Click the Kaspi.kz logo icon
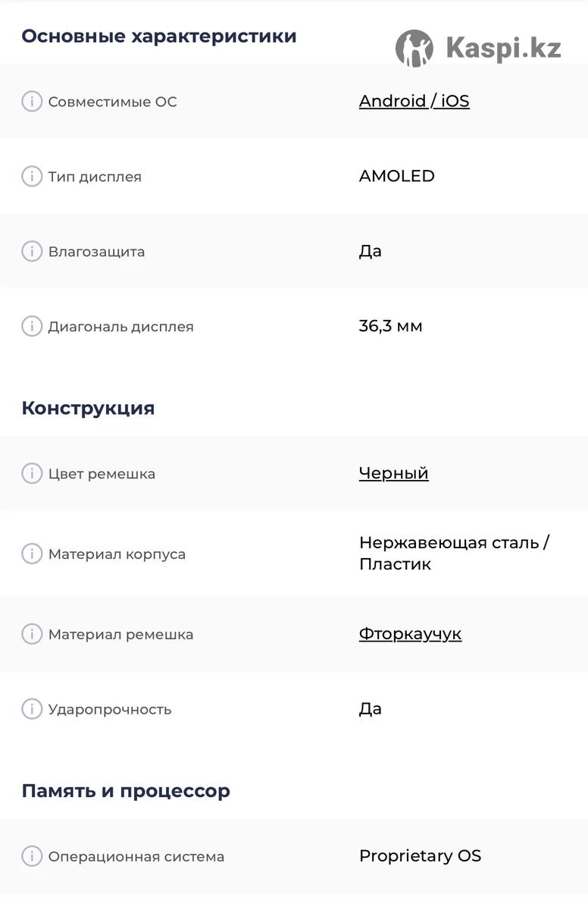The width and height of the screenshot is (588, 910). (x=414, y=49)
